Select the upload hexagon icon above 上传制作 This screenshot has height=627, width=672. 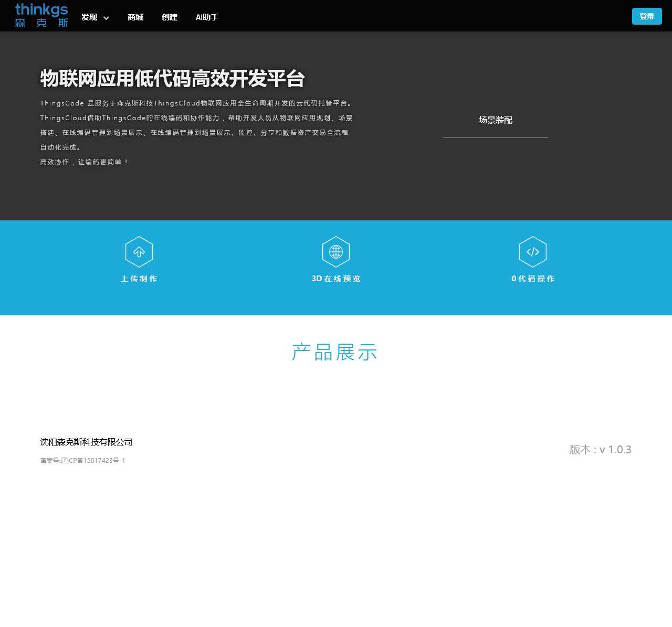(139, 252)
